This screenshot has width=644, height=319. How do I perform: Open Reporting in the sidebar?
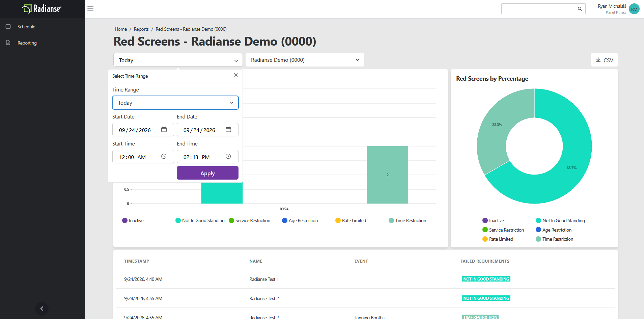click(x=27, y=43)
